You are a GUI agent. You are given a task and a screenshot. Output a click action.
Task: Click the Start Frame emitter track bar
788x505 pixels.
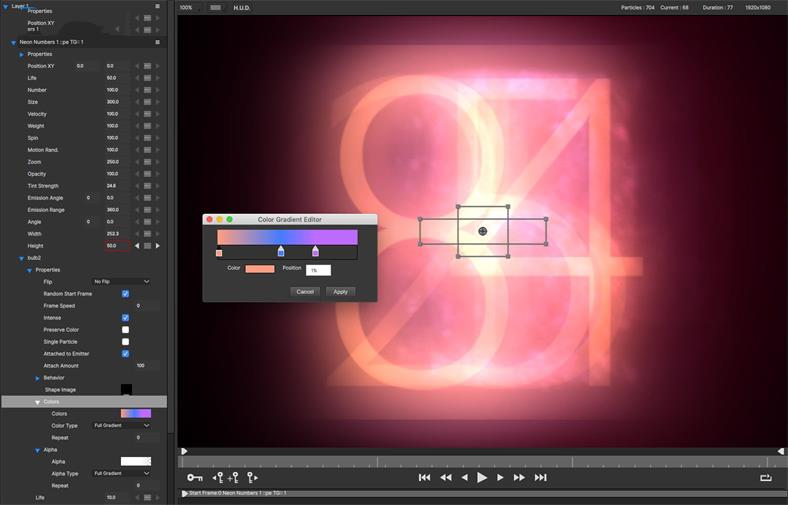[482, 493]
